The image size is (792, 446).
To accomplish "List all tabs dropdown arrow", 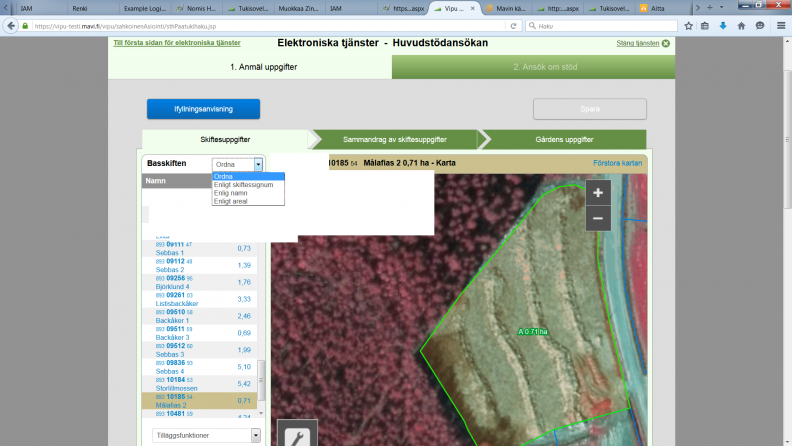I will [721, 8].
